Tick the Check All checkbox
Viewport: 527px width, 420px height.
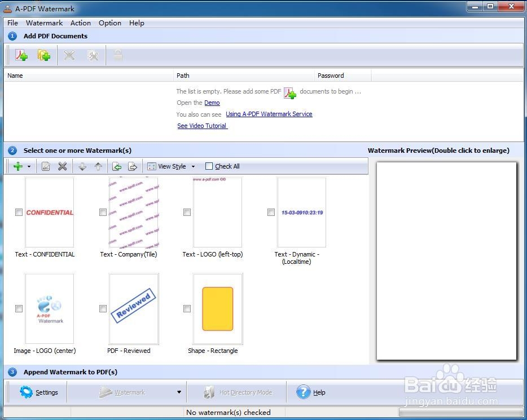pyautogui.click(x=209, y=166)
